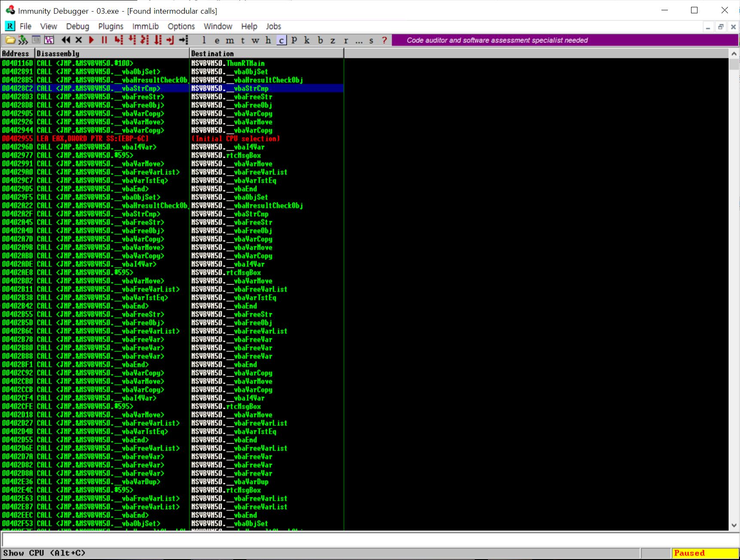Image resolution: width=740 pixels, height=560 pixels.
Task: Click the command input field at bottom
Action: pyautogui.click(x=370, y=539)
